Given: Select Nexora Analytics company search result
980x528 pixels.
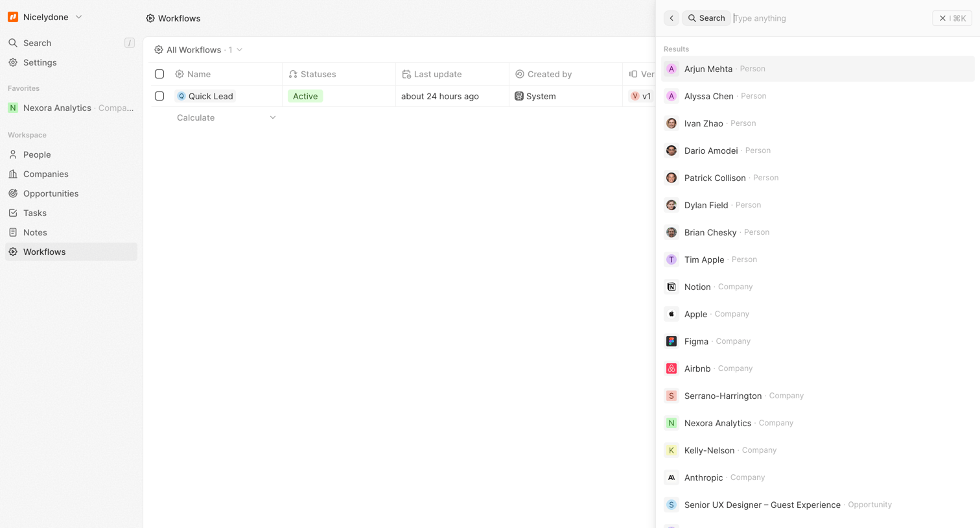Looking at the screenshot, I should 818,423.
